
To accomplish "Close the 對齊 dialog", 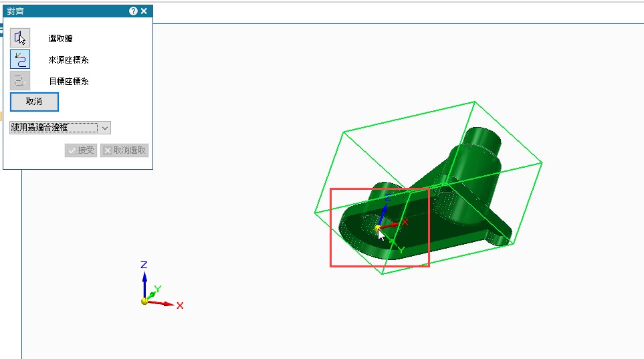I will tap(144, 11).
